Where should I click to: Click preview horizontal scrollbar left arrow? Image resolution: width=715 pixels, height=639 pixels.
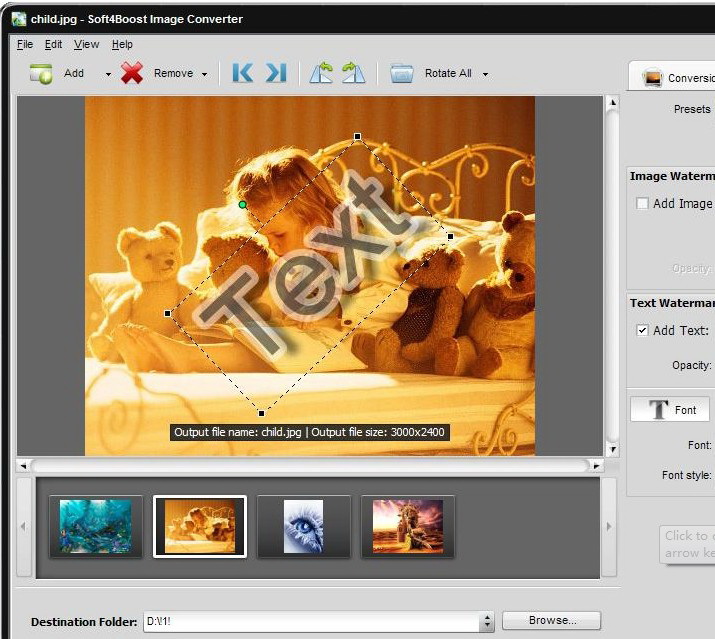point(23,466)
